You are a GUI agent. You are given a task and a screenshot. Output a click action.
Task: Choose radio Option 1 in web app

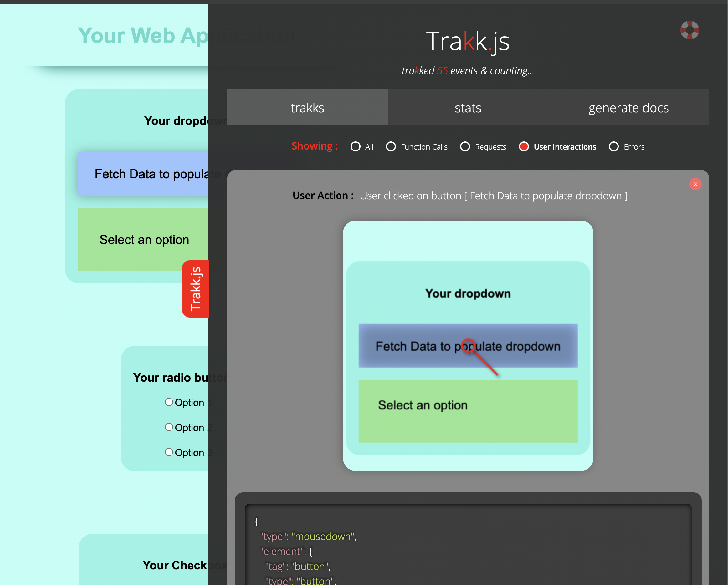tap(169, 402)
